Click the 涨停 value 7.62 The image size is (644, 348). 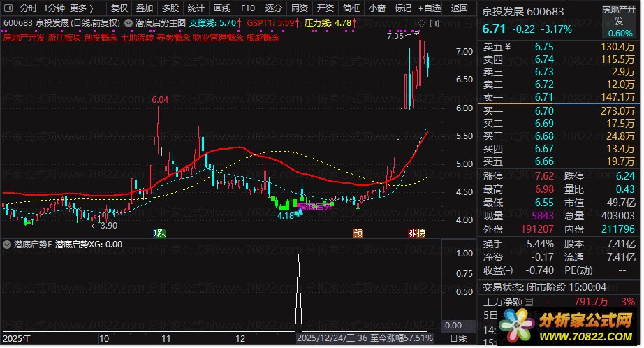click(544, 176)
